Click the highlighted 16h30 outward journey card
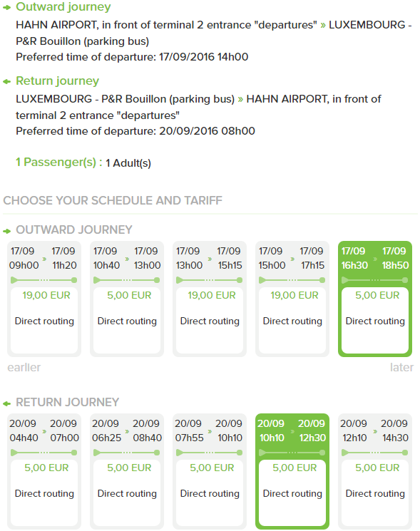Image resolution: width=420 pixels, height=531 pixels. tap(375, 299)
